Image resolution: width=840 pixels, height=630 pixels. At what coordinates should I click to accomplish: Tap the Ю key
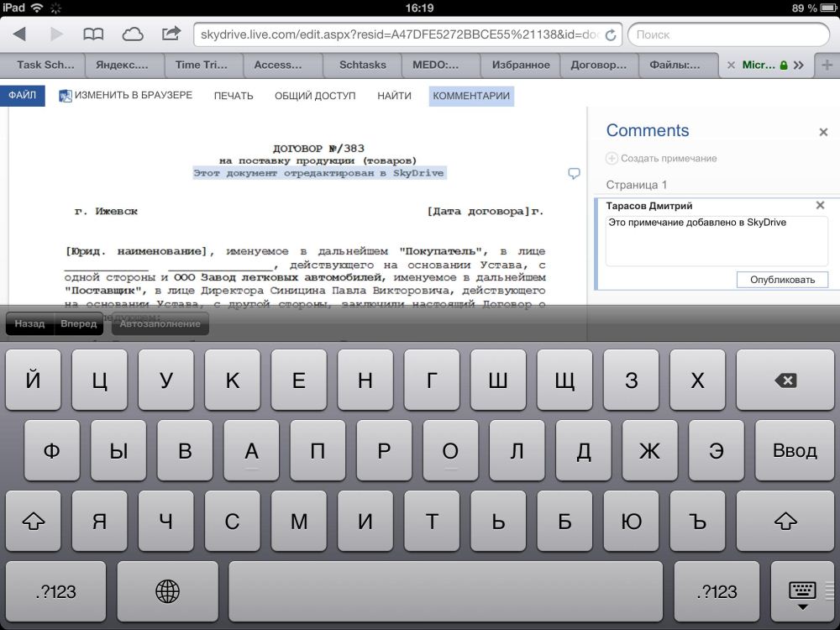click(x=631, y=521)
